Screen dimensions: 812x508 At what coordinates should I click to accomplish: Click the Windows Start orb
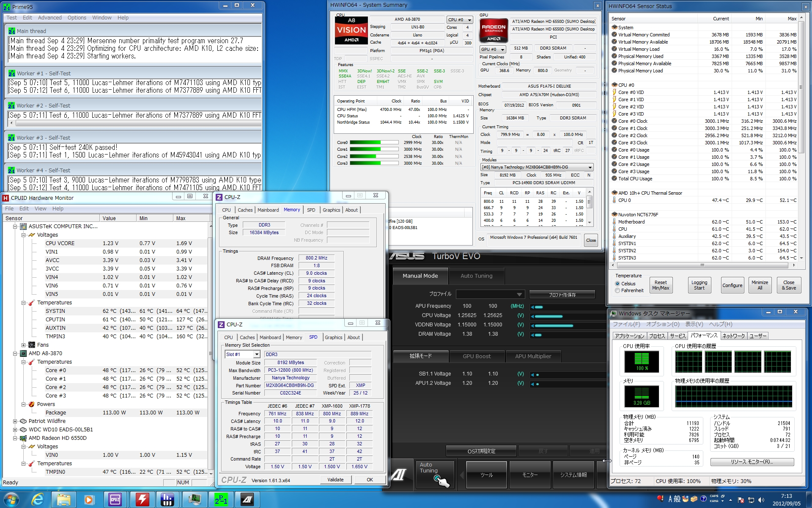pyautogui.click(x=11, y=500)
